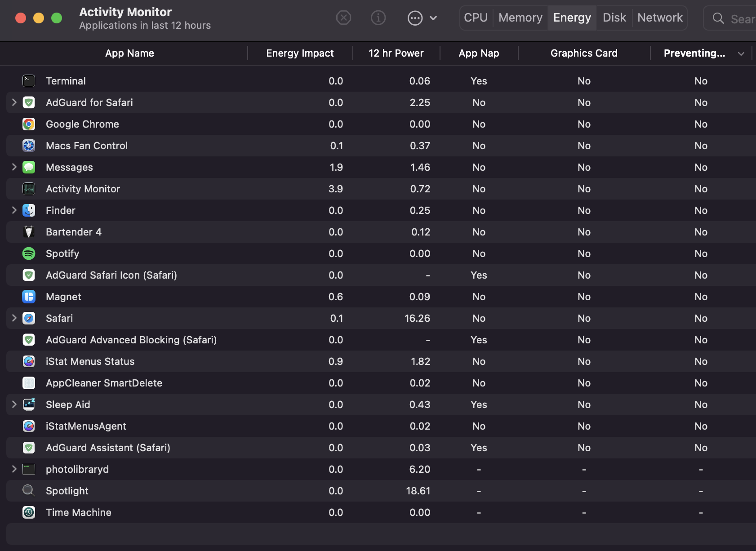
Task: Open the more options ellipsis menu
Action: (422, 18)
